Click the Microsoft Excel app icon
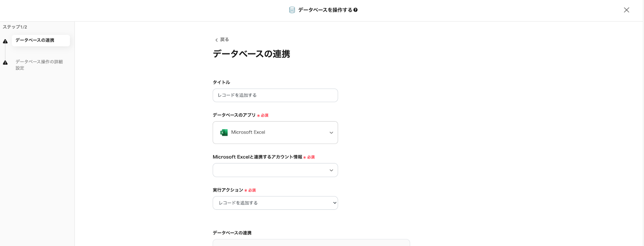 point(224,132)
